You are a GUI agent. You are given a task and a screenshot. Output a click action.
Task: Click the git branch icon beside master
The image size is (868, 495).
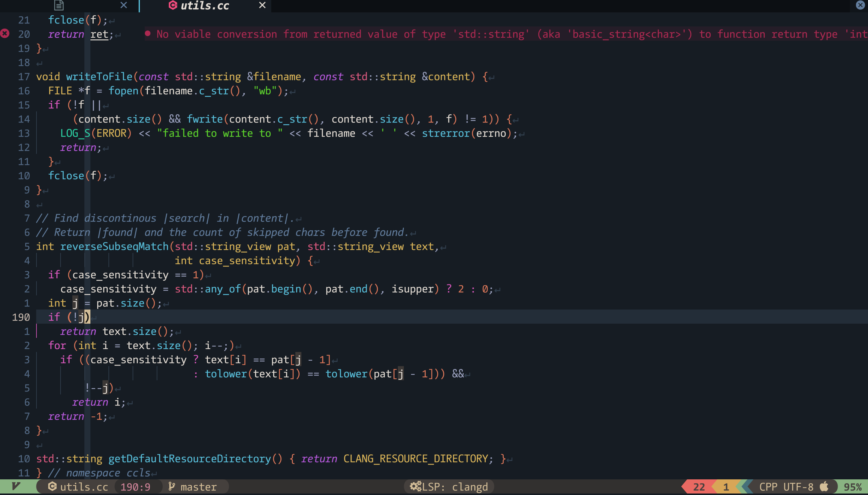pyautogui.click(x=172, y=487)
